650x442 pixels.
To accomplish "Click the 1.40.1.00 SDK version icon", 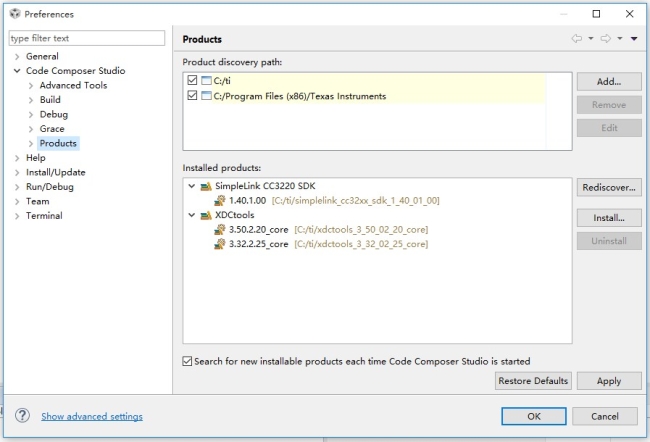I will [x=219, y=200].
